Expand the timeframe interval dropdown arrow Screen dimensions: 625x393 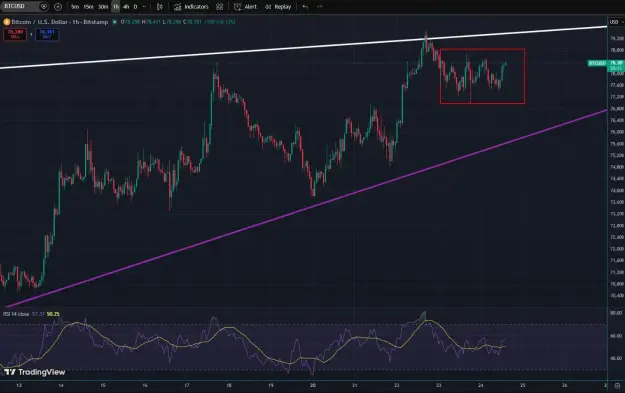click(144, 7)
